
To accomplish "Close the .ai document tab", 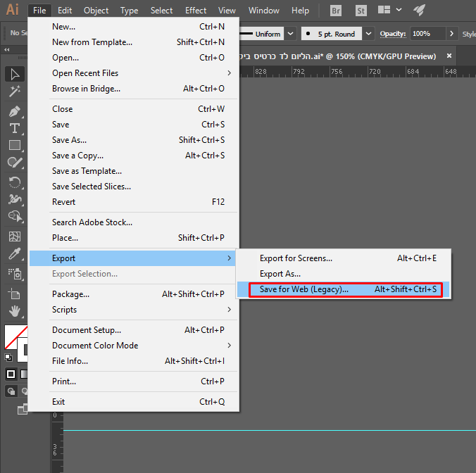I will coord(449,56).
